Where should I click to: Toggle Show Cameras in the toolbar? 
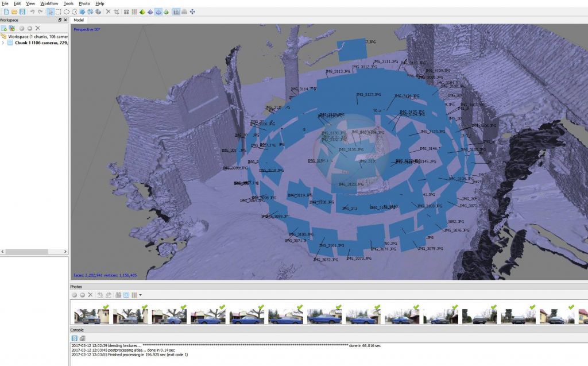176,11
